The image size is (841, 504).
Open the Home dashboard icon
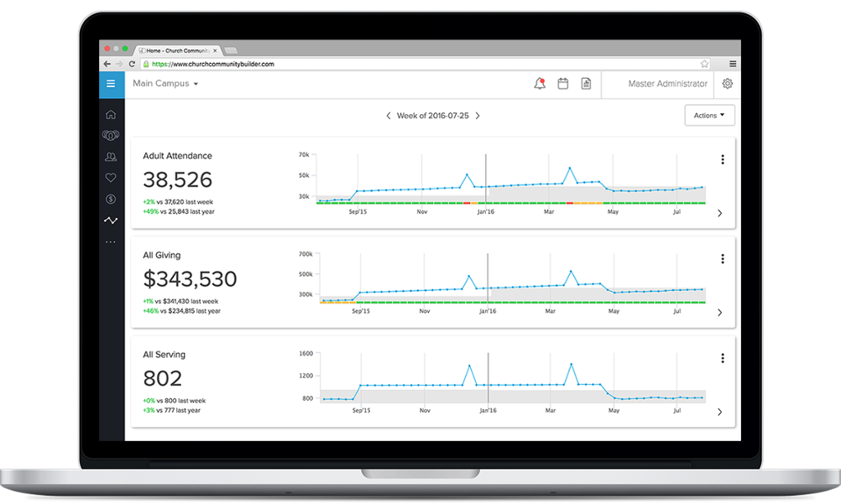[111, 114]
